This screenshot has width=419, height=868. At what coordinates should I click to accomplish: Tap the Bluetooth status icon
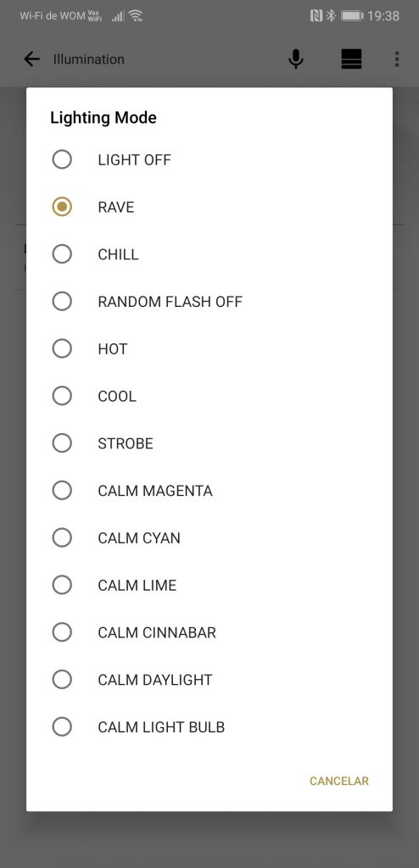point(331,15)
